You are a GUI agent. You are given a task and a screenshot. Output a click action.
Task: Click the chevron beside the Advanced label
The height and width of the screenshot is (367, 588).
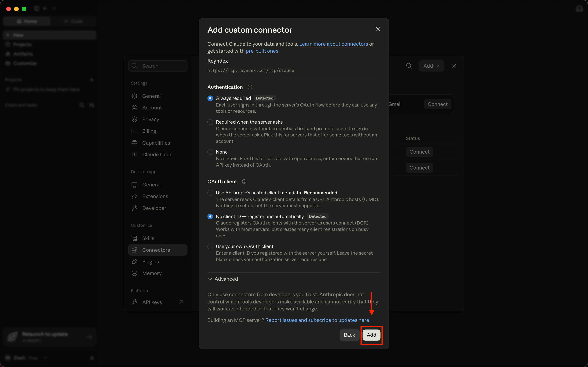[210, 279]
